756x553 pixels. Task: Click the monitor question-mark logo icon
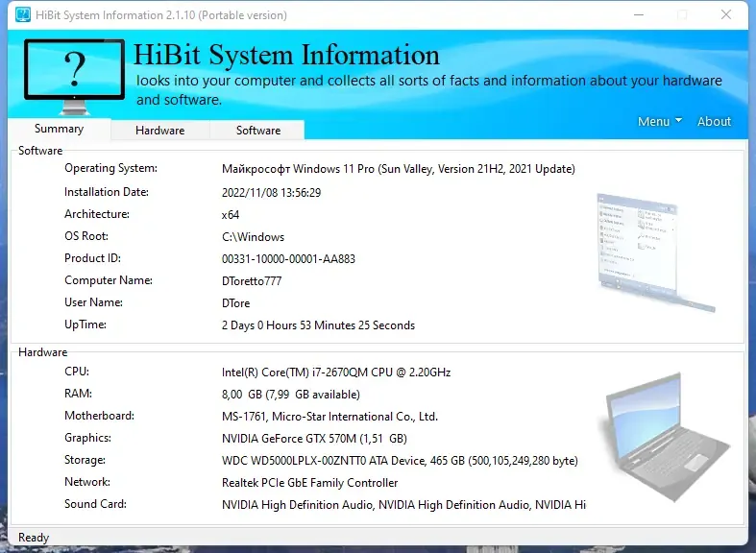coord(74,77)
